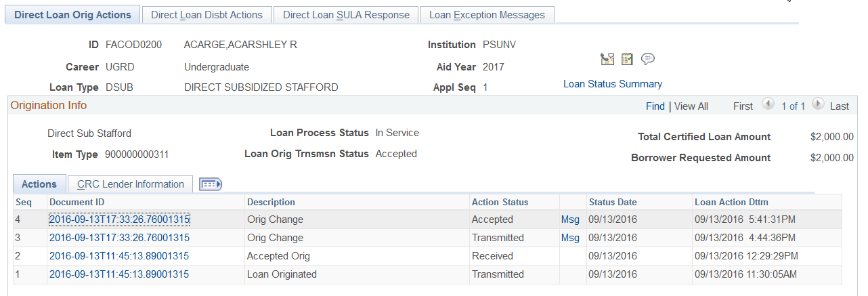Open the CRC Lender Information tab
This screenshot has width=868, height=296.
(x=131, y=184)
